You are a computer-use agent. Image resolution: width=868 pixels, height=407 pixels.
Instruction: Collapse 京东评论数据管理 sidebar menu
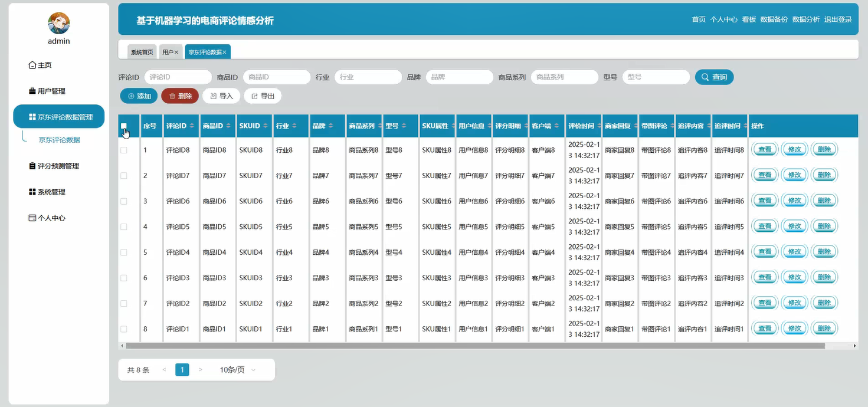click(x=58, y=117)
